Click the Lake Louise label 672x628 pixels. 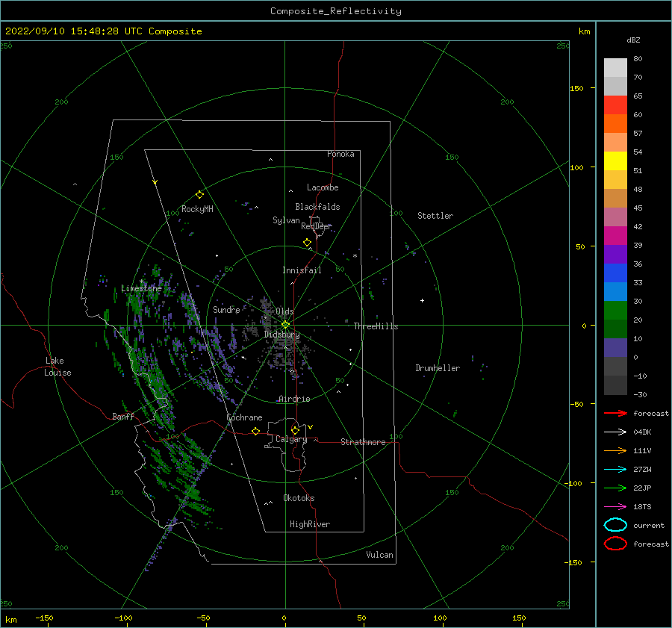pyautogui.click(x=57, y=367)
